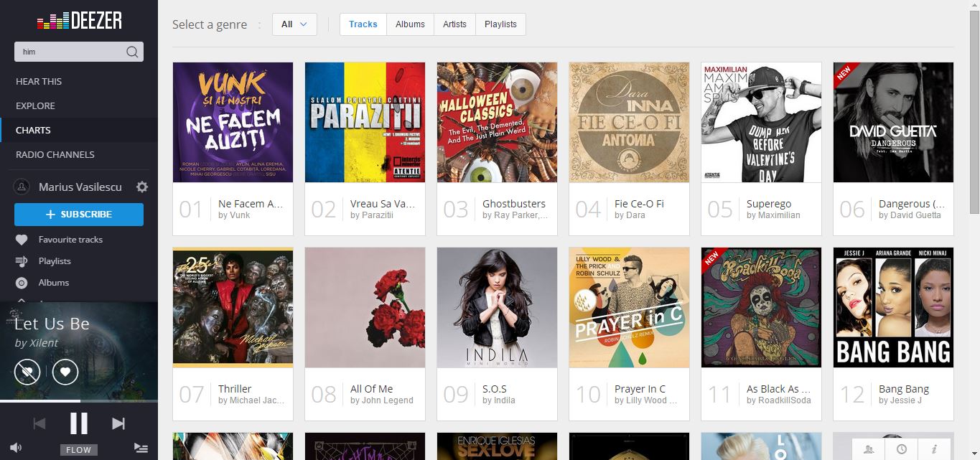Click the Thriller track title
Viewport: 980px width, 460px height.
pos(235,389)
